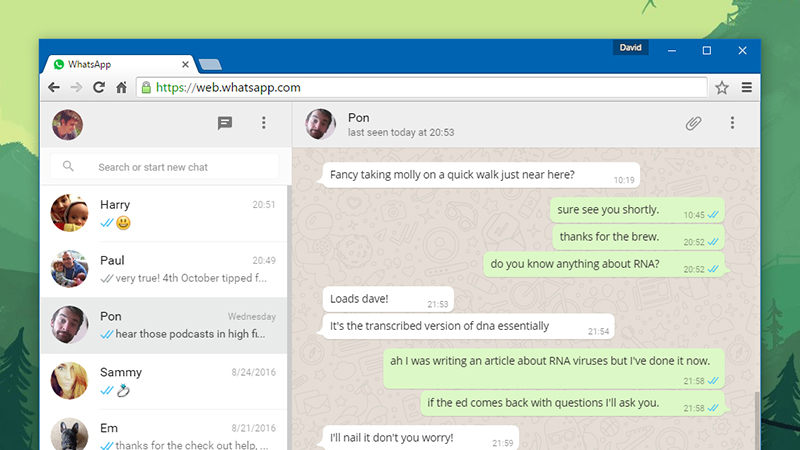Viewport: 800px width, 450px height.
Task: Open the browser home page icon
Action: [121, 87]
